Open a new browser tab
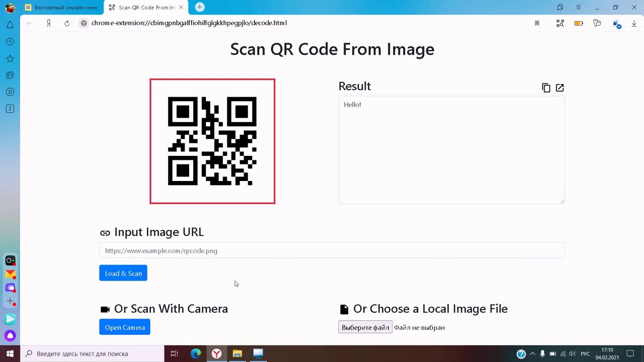The image size is (644, 362). pos(200,7)
